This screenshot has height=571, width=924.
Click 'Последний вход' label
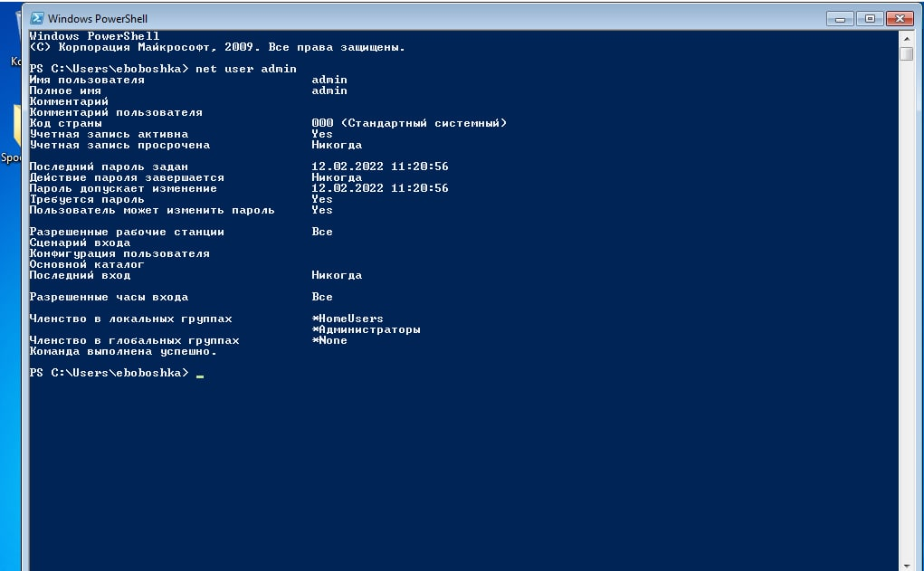click(80, 275)
